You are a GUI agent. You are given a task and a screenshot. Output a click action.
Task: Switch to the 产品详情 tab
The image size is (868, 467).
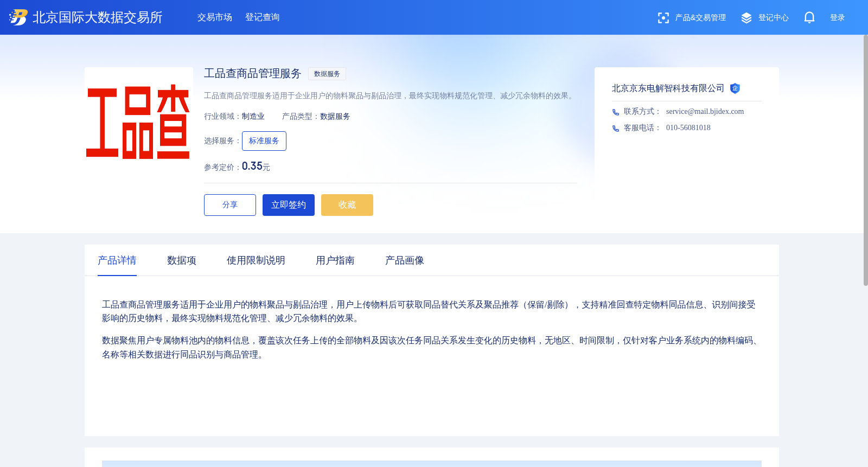coord(117,260)
